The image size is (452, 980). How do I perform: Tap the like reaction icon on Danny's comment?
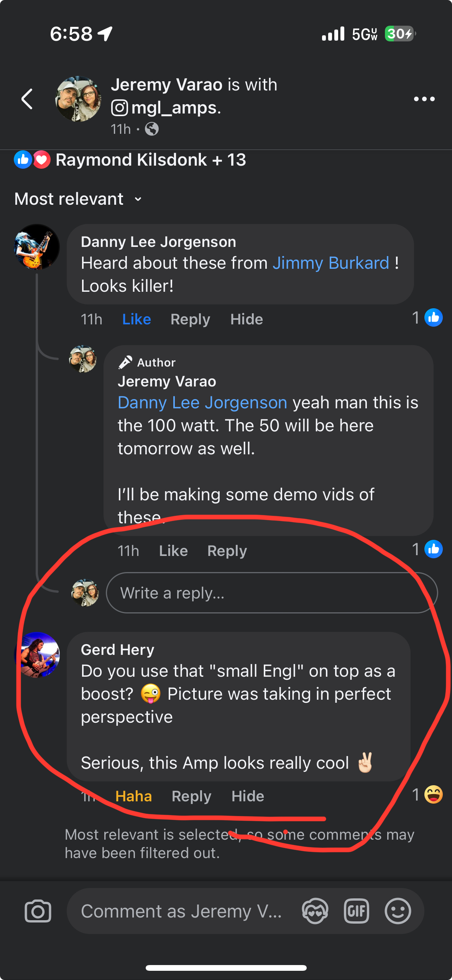[x=433, y=318]
